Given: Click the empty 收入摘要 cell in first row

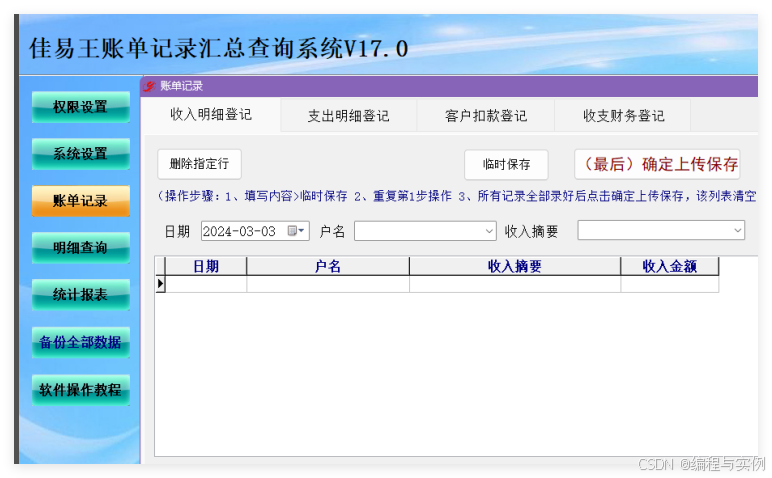Looking at the screenshot, I should click(515, 284).
